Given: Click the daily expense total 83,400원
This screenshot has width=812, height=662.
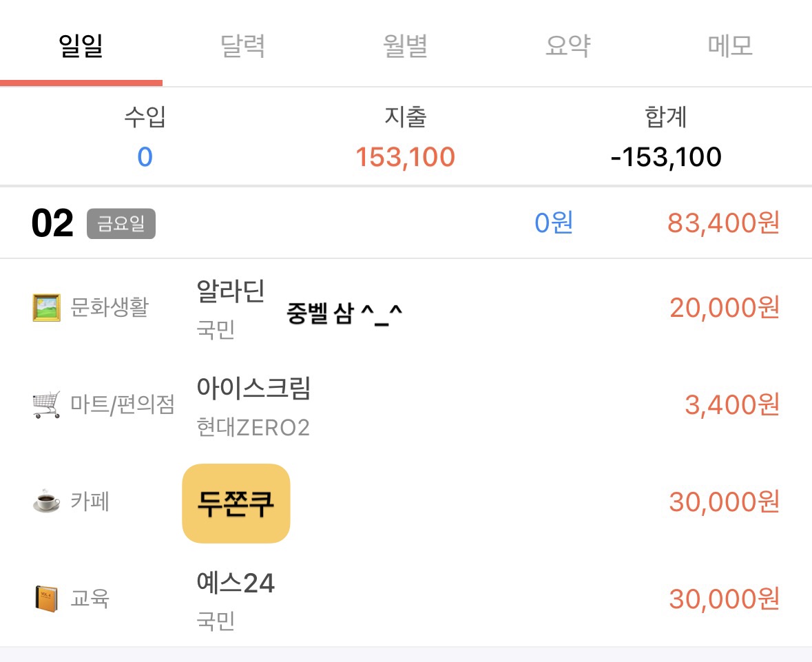Looking at the screenshot, I should click(723, 223).
